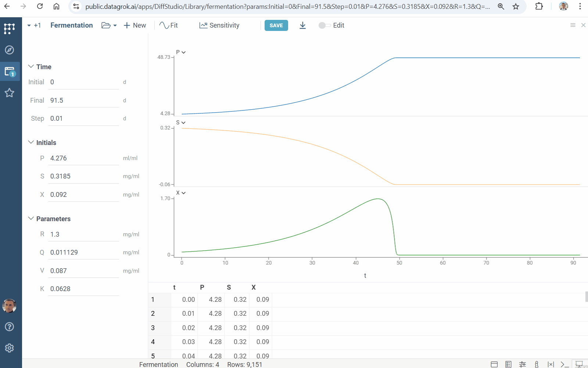Open the Help question mark icon

click(x=9, y=327)
